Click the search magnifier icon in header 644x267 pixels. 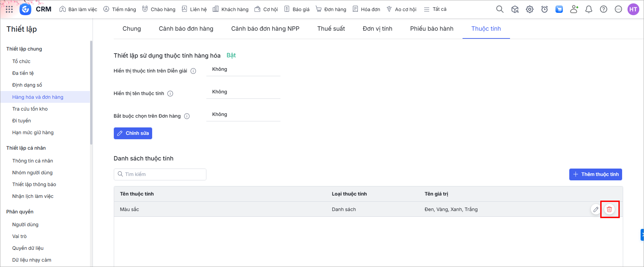(x=500, y=9)
